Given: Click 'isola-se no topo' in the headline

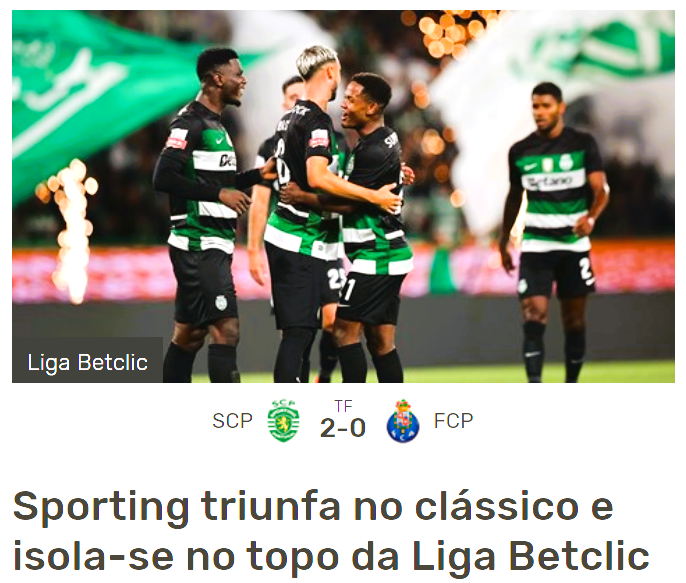Looking at the screenshot, I should pos(176,556).
